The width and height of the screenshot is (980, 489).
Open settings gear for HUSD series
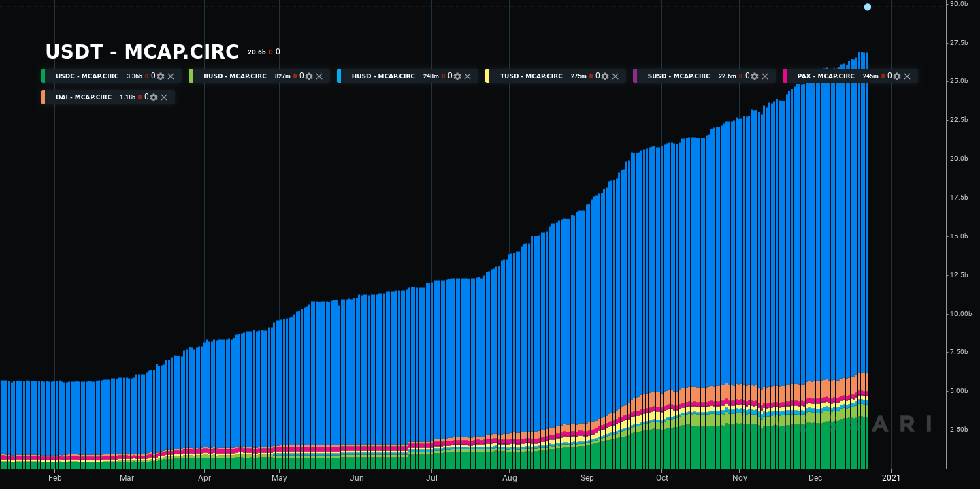pyautogui.click(x=457, y=76)
